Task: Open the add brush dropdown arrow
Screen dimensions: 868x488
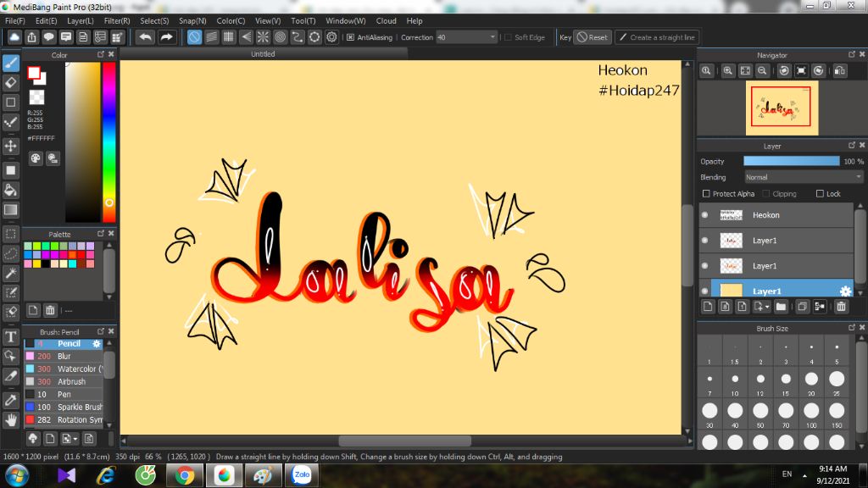Action: click(x=75, y=440)
